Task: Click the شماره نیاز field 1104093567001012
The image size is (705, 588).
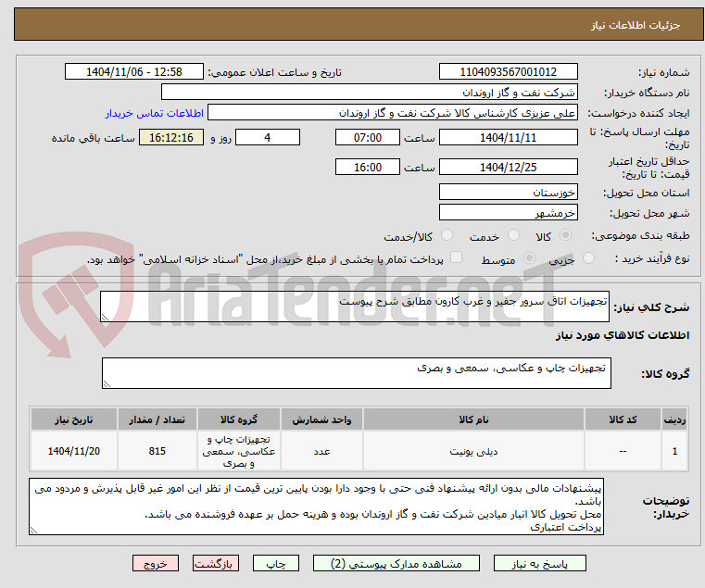Action: [508, 71]
